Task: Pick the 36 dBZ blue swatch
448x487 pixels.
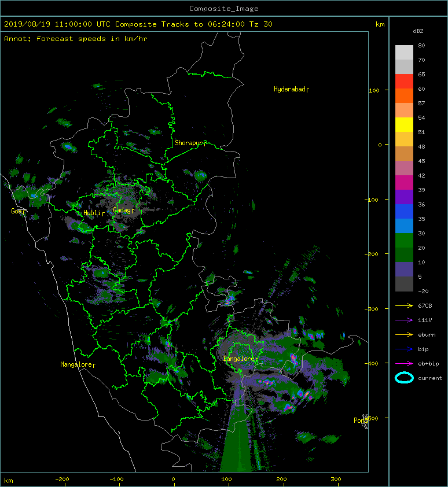Action: point(404,211)
